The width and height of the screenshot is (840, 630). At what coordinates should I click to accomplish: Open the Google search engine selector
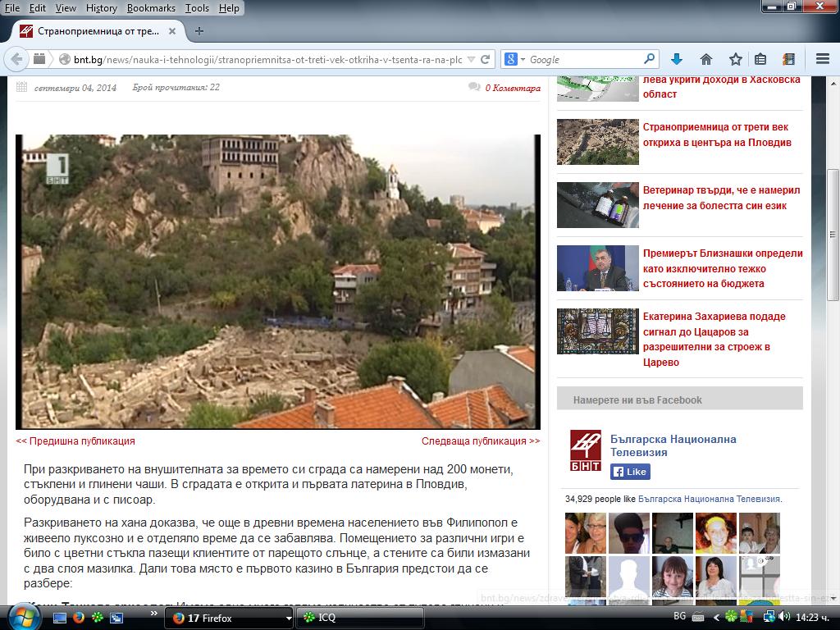click(x=515, y=59)
